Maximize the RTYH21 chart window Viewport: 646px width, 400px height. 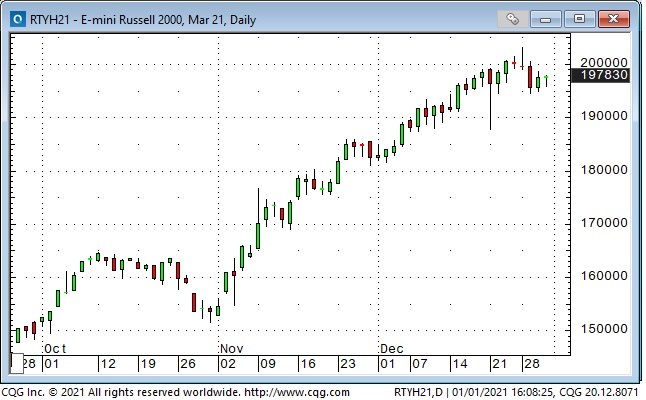579,19
